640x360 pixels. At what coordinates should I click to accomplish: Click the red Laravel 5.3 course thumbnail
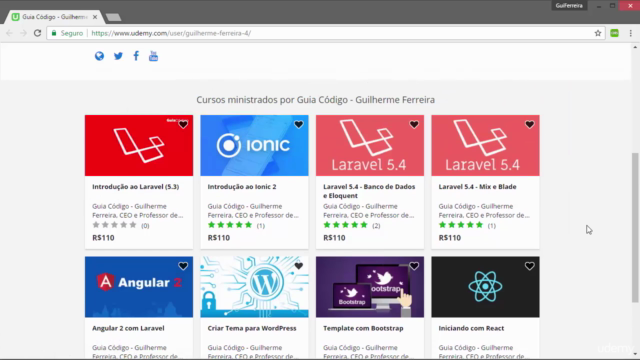point(139,145)
